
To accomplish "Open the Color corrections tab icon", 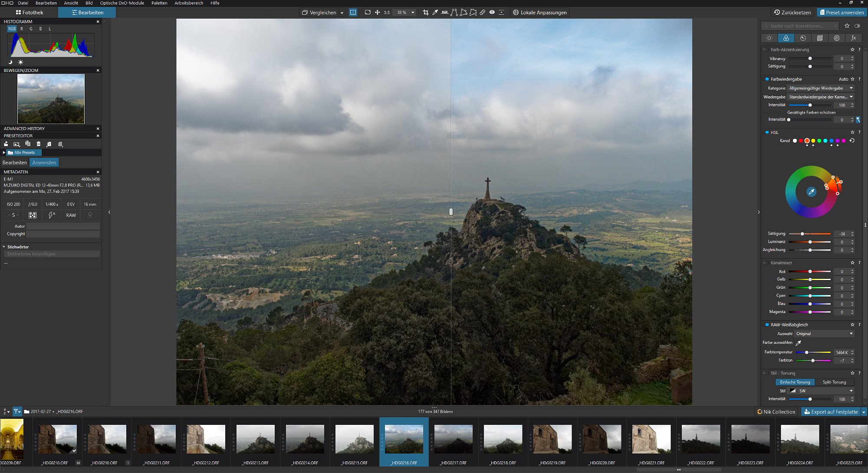I will pos(786,38).
